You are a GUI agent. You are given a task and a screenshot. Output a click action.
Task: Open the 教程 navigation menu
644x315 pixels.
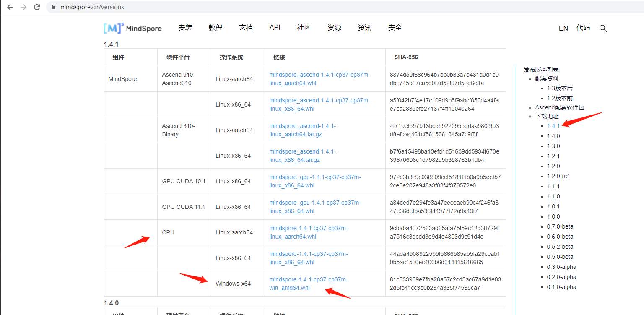tap(216, 28)
